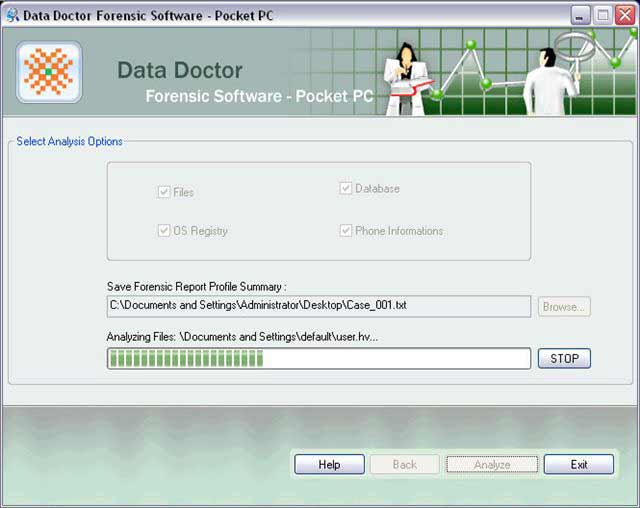
Task: Click the 'Analyzing Files' status text
Action: (x=242, y=337)
